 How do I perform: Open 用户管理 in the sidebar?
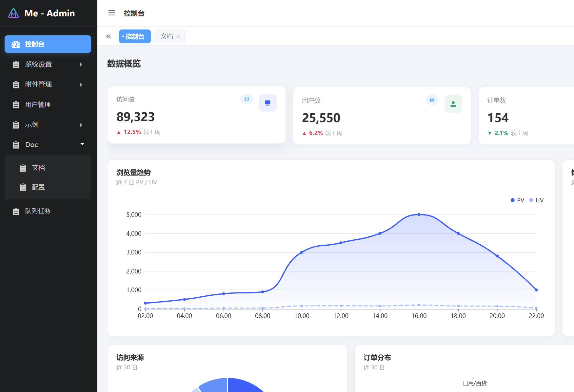[48, 104]
